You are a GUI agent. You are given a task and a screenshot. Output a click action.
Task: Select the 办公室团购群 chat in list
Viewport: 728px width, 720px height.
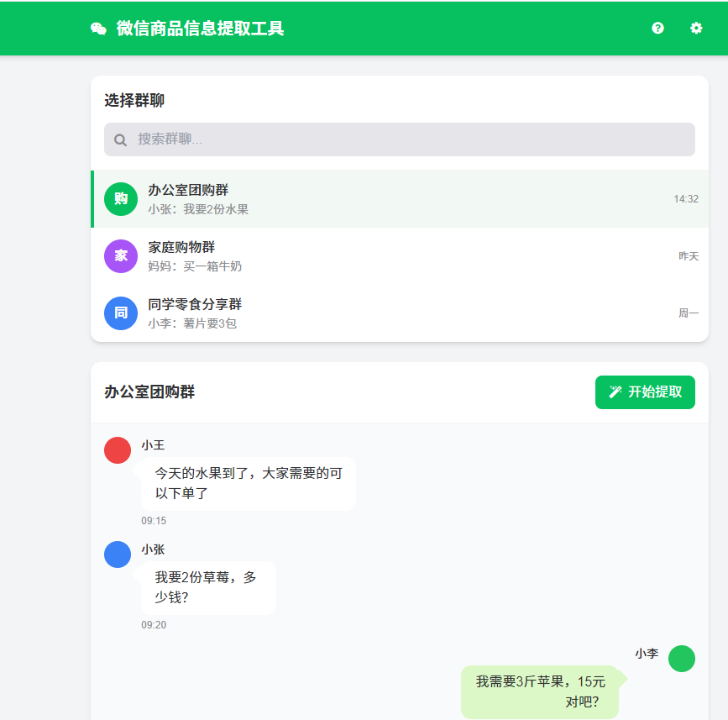coord(400,199)
